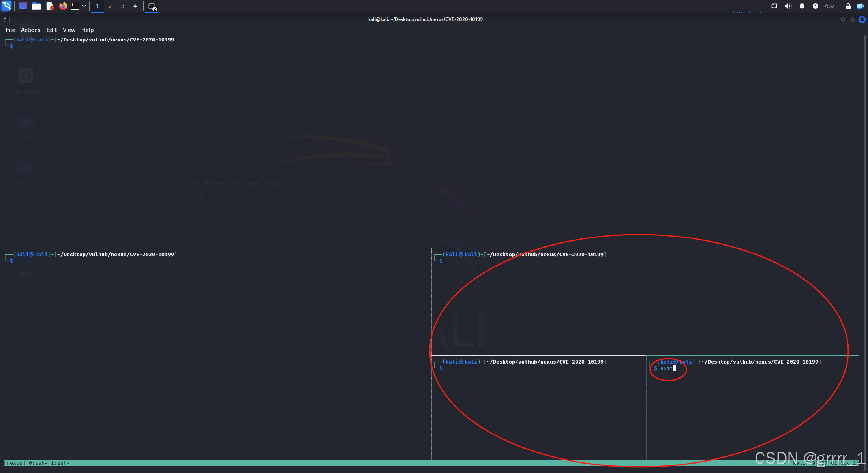The image size is (868, 473).
Task: Click the lock screen padlock icon
Action: click(x=848, y=6)
